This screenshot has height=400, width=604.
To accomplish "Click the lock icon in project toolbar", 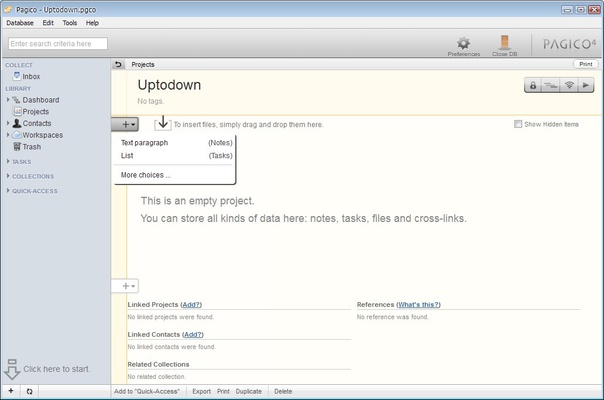I will tap(533, 85).
